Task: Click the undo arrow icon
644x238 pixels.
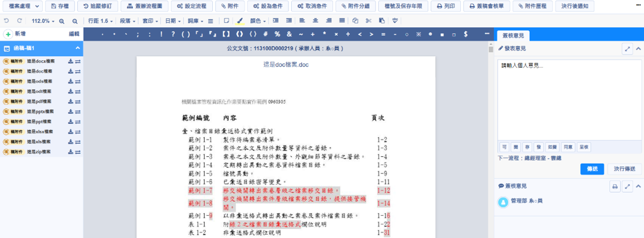Action: tap(6, 21)
